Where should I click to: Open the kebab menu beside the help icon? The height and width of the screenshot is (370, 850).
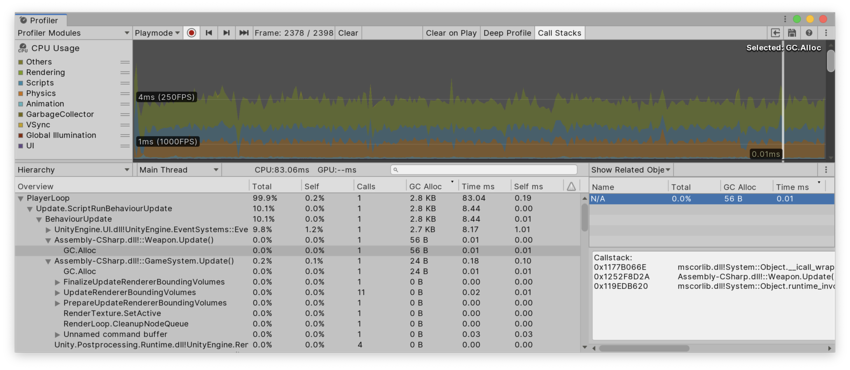click(826, 33)
